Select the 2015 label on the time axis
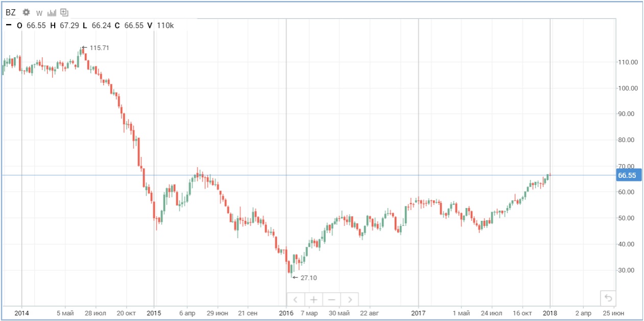The width and height of the screenshot is (644, 321). (154, 313)
